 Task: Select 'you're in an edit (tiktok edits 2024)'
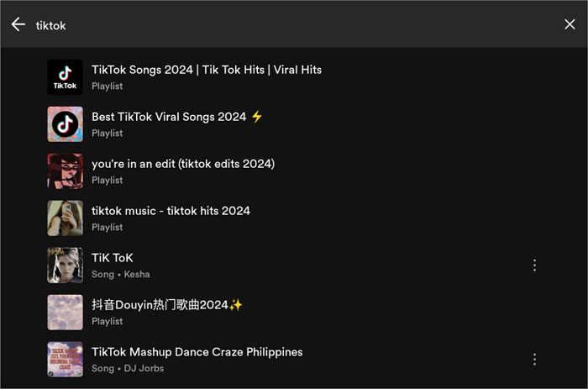pos(183,164)
